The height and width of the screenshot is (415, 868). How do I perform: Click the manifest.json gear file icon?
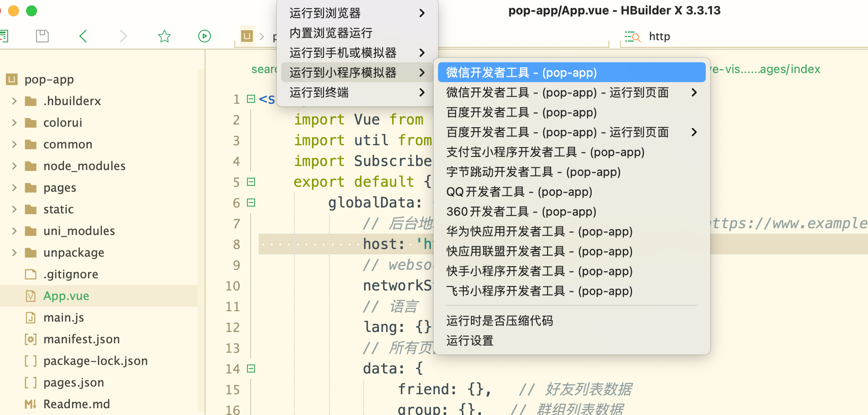[x=31, y=339]
